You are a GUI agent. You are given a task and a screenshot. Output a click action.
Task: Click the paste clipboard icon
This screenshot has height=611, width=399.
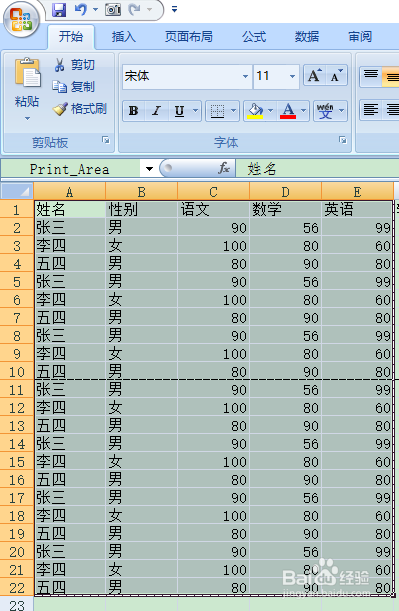click(27, 72)
